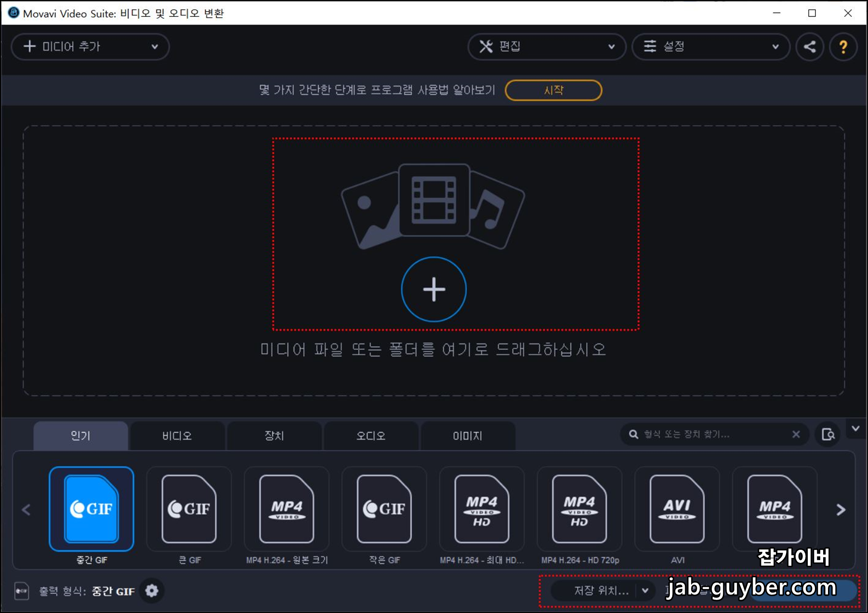
Task: Collapse the format panel with chevron
Action: click(x=855, y=428)
